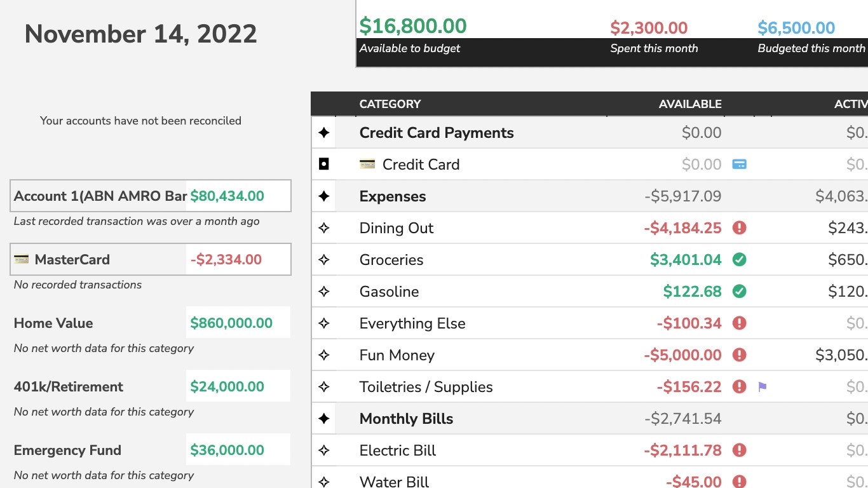Click the Gasoline green checkmark icon
The width and height of the screenshot is (868, 488).
[739, 292]
